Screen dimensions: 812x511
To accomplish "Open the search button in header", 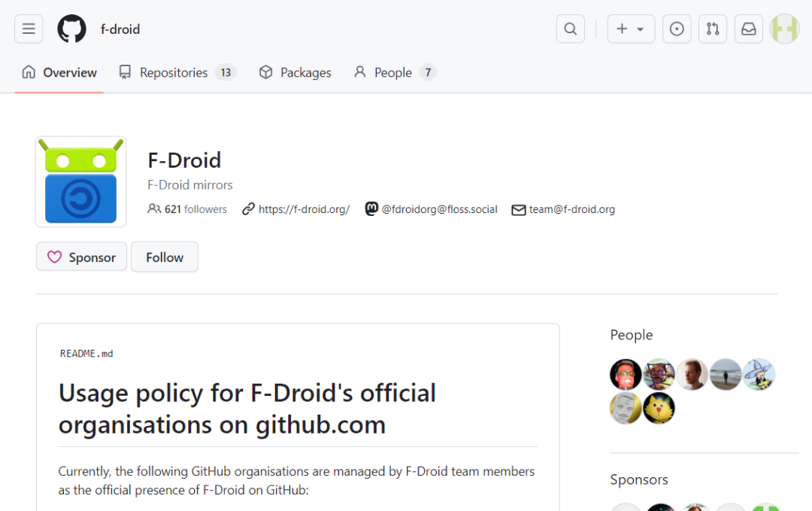I will pos(570,29).
